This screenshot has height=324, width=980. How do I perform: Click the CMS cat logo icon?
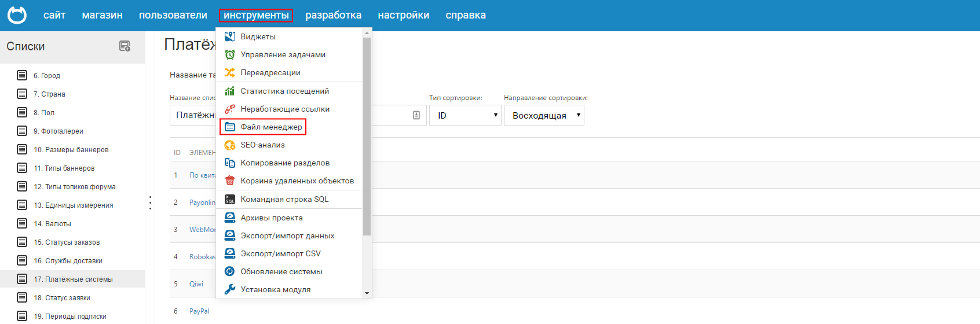click(x=17, y=15)
